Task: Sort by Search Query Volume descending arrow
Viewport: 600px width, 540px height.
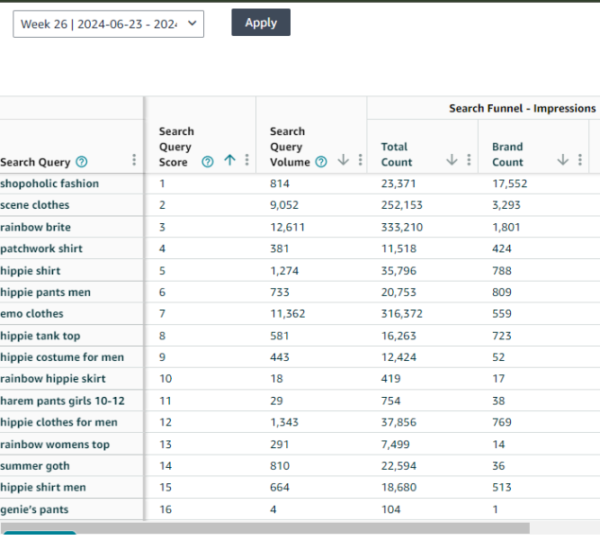Action: pos(343,161)
